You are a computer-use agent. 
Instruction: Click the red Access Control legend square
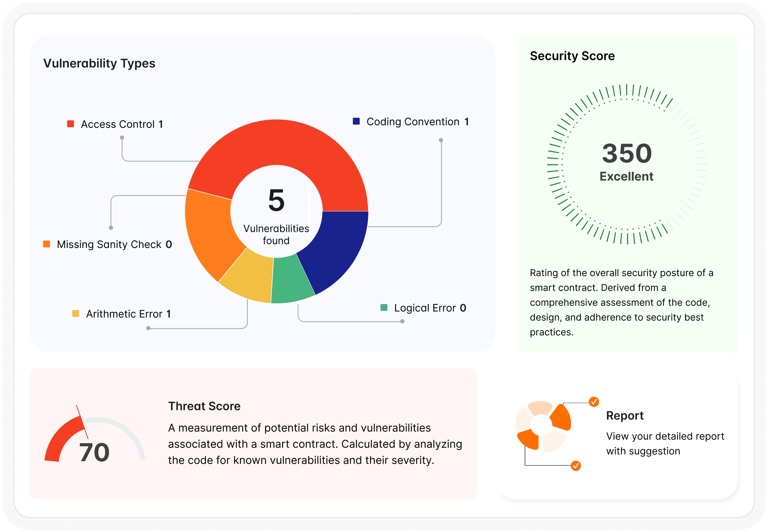(x=70, y=124)
